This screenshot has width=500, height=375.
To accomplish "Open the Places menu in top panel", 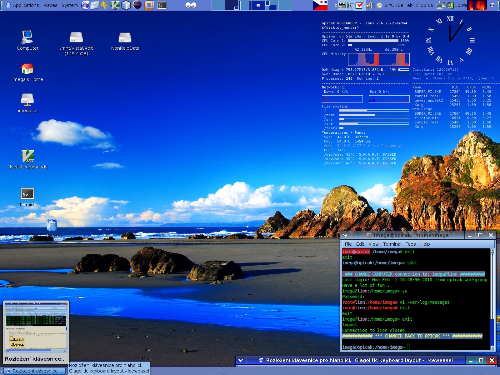I will [x=50, y=5].
